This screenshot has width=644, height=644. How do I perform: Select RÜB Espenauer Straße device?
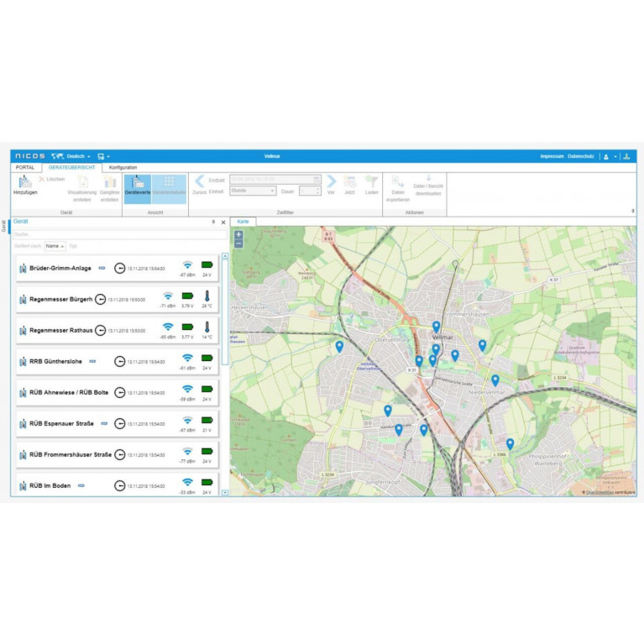[118, 424]
